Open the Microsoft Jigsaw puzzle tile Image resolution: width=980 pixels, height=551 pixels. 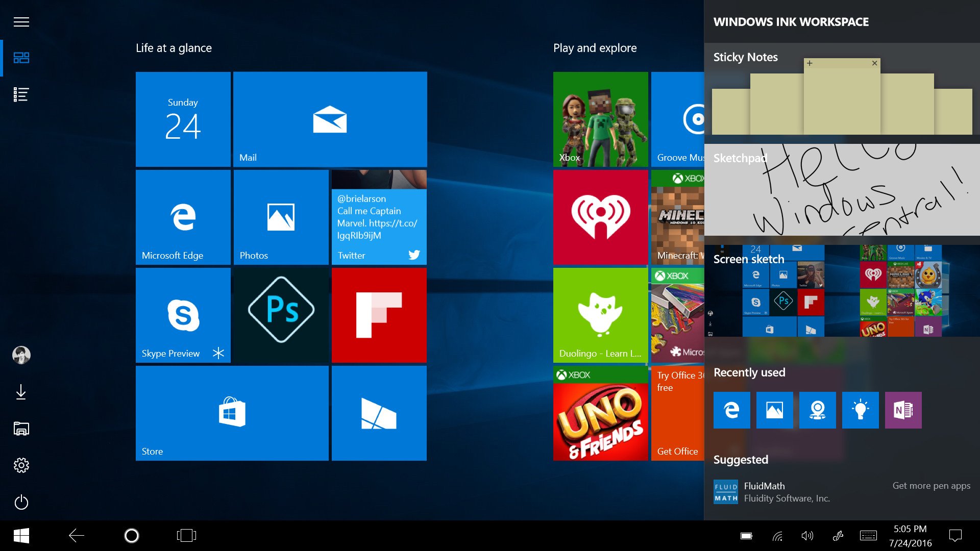(x=678, y=315)
